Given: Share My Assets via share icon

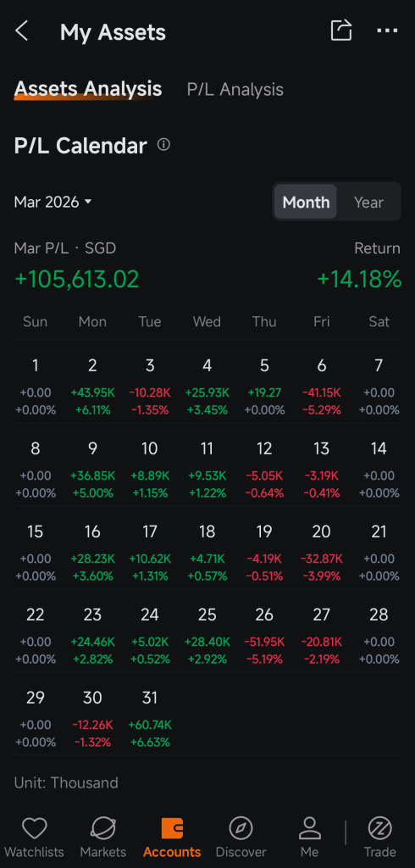Looking at the screenshot, I should 341,31.
